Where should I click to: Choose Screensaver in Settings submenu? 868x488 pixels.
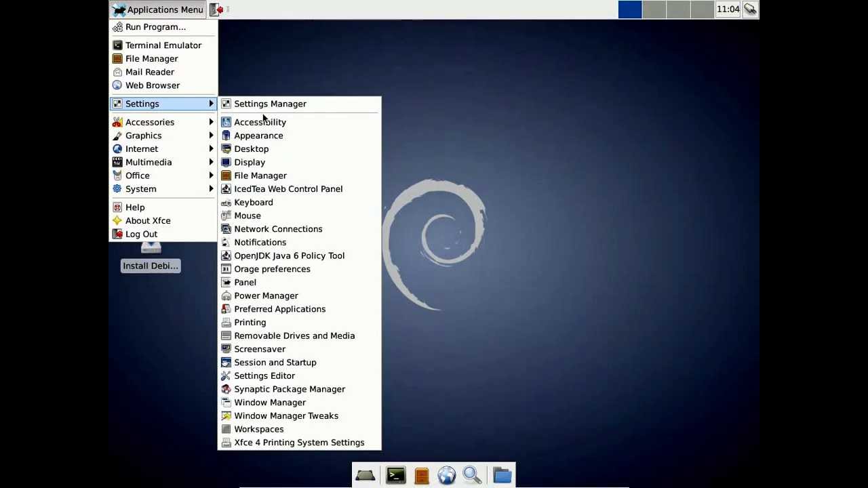tap(260, 349)
